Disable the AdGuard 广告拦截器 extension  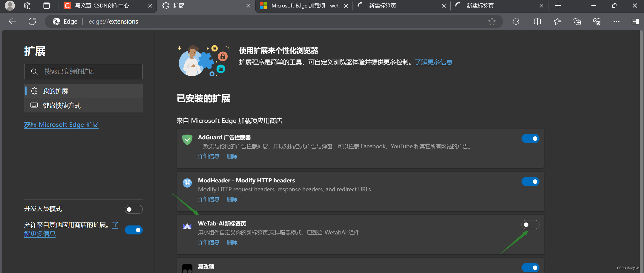coord(530,138)
